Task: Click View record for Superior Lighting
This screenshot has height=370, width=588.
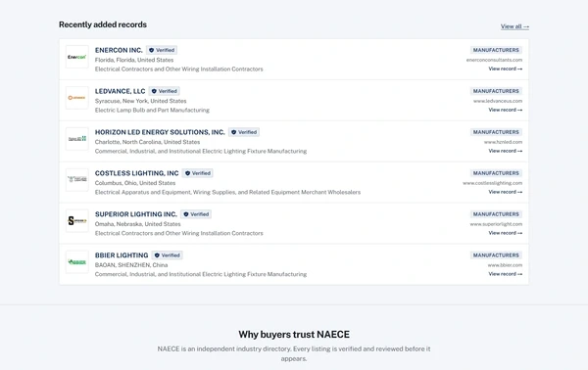Action: coord(505,233)
